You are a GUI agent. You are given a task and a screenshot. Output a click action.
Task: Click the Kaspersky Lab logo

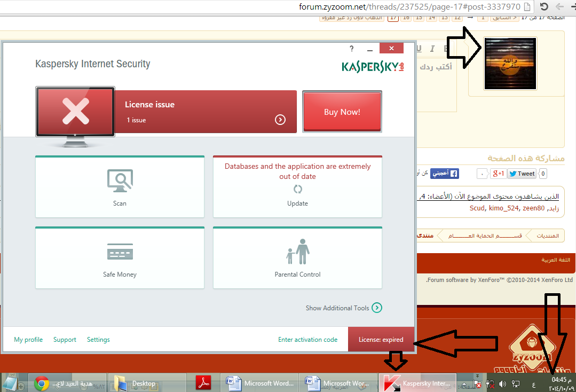click(373, 67)
